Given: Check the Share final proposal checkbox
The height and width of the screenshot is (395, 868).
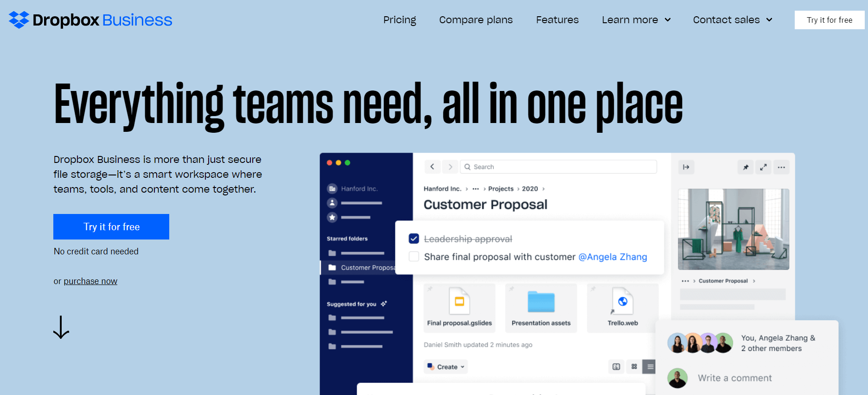Looking at the screenshot, I should (414, 257).
